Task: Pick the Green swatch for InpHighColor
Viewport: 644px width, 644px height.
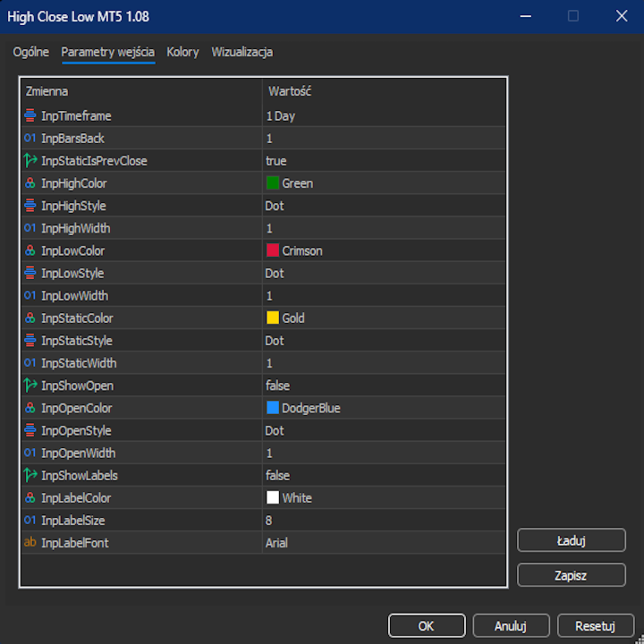Action: pos(273,182)
